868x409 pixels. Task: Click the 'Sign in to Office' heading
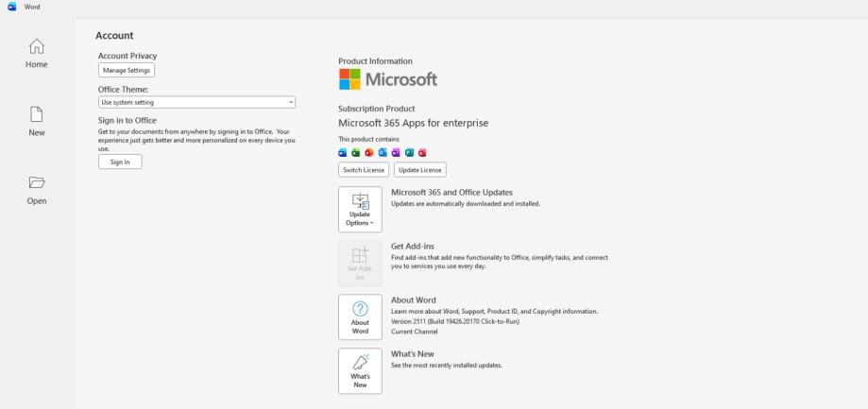coord(128,120)
